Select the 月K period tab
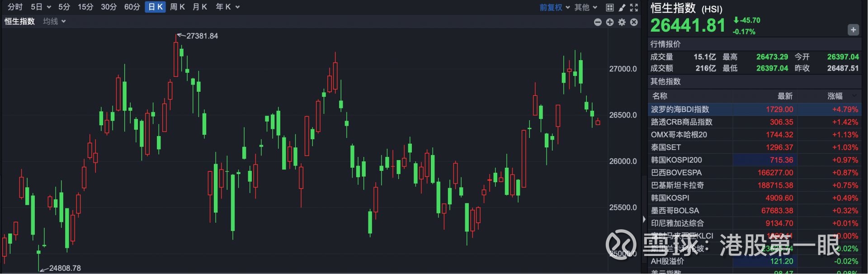Image resolution: width=868 pixels, height=274 pixels. click(199, 7)
